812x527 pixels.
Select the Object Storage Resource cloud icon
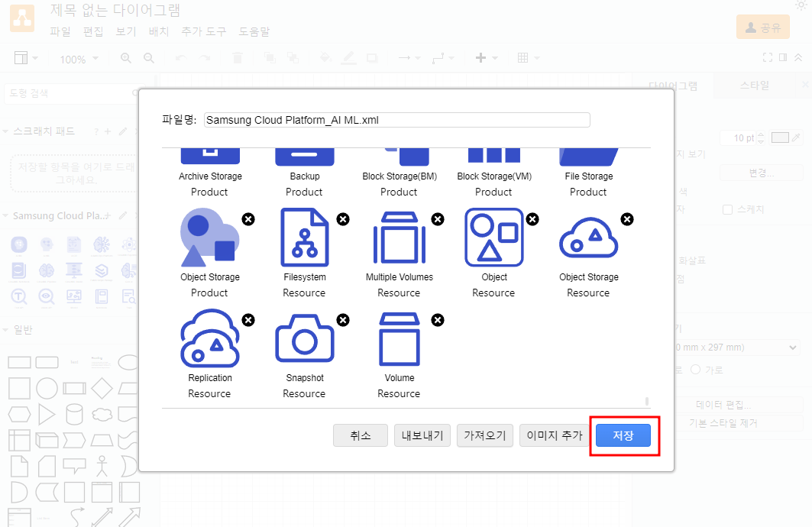click(x=589, y=238)
